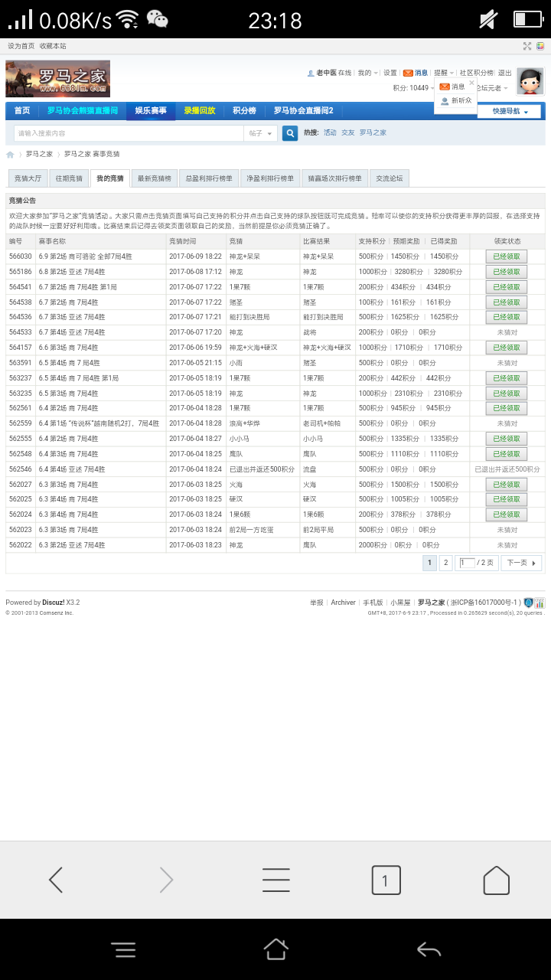Tap the browser home icon

pos(496,880)
